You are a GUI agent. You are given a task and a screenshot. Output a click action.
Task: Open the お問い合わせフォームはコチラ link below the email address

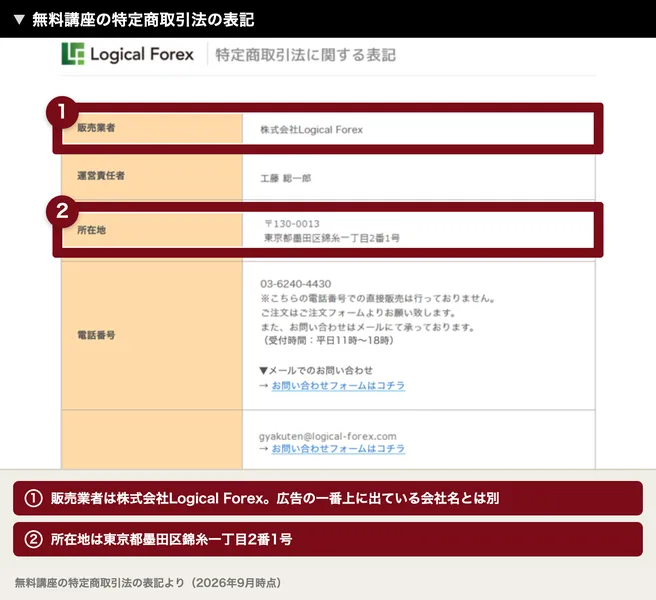[x=338, y=449]
